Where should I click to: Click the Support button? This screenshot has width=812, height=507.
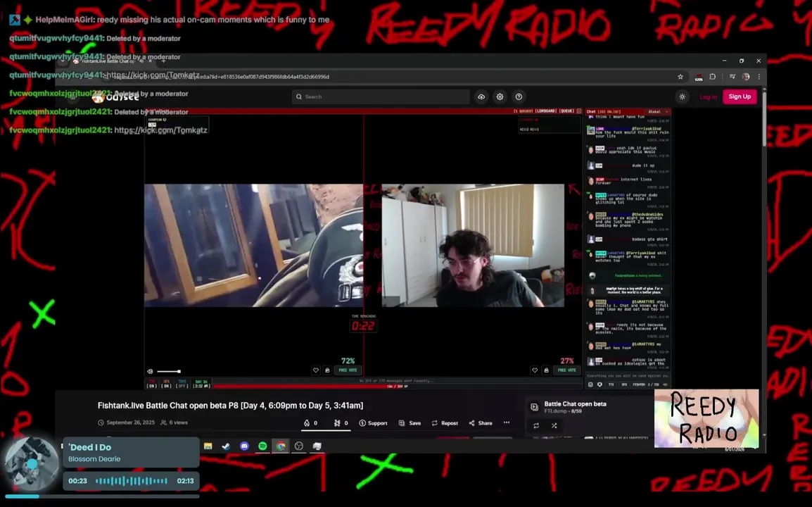[x=373, y=423]
